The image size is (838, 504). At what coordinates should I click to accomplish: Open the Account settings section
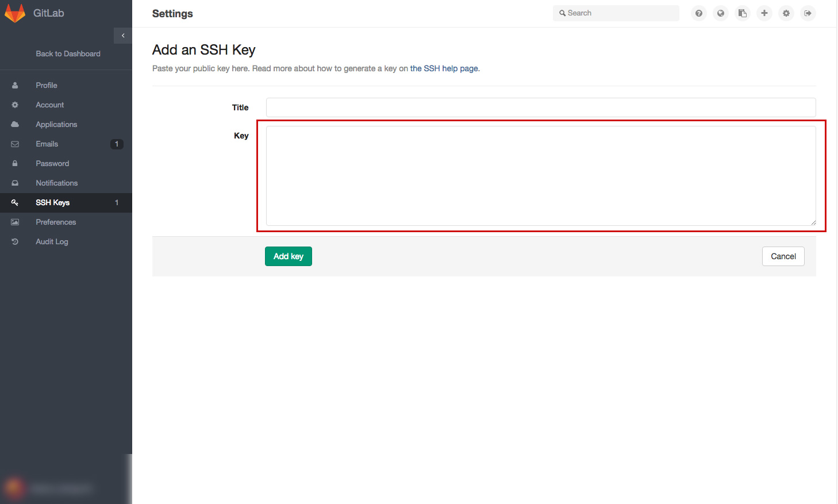50,105
